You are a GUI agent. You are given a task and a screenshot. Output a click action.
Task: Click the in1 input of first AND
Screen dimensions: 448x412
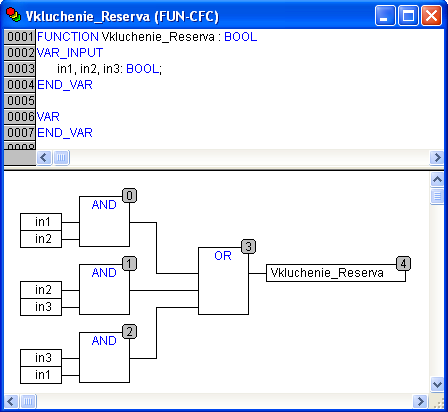click(41, 222)
